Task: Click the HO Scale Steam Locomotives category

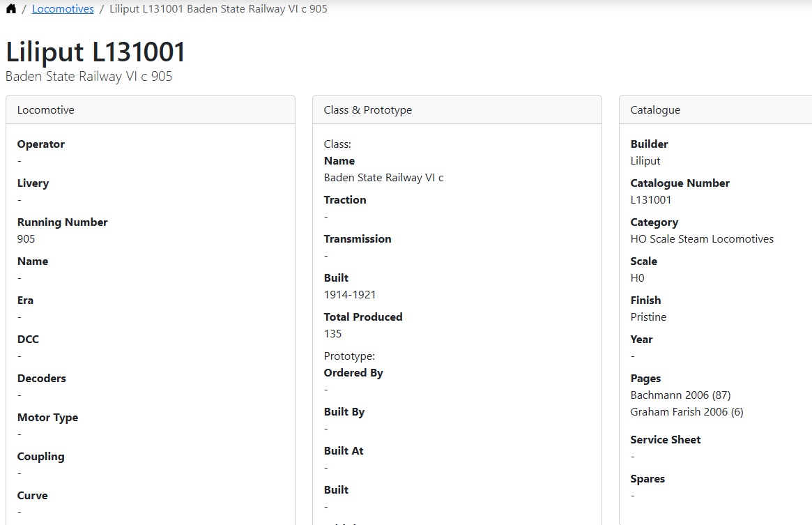Action: (x=702, y=238)
